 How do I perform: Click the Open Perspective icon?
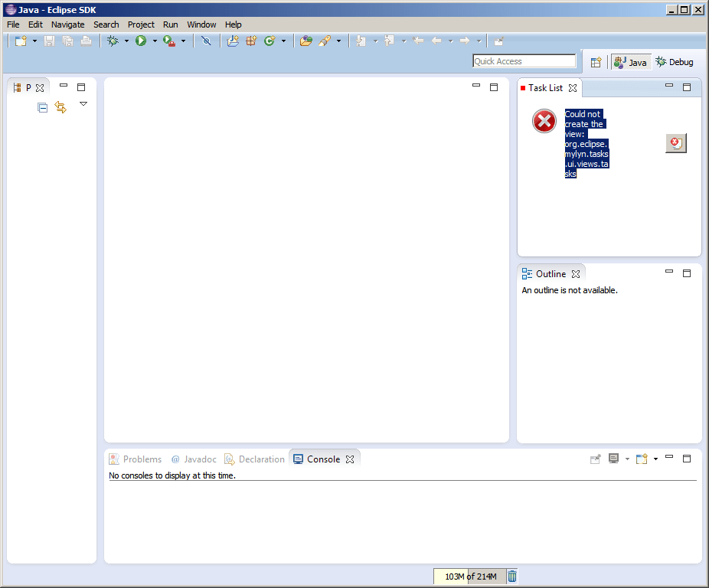tap(596, 63)
